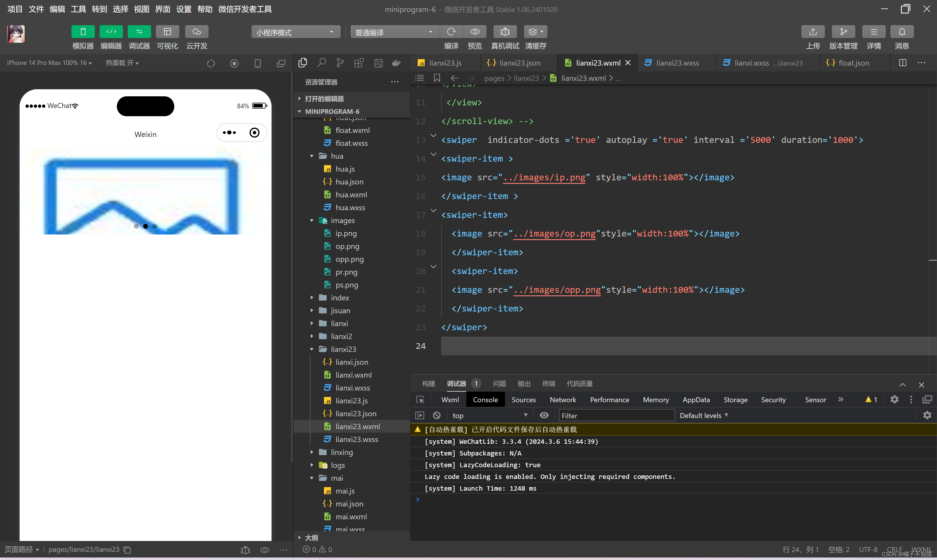937x560 pixels.
Task: Switch to the AppData debugger tab
Action: (x=696, y=400)
